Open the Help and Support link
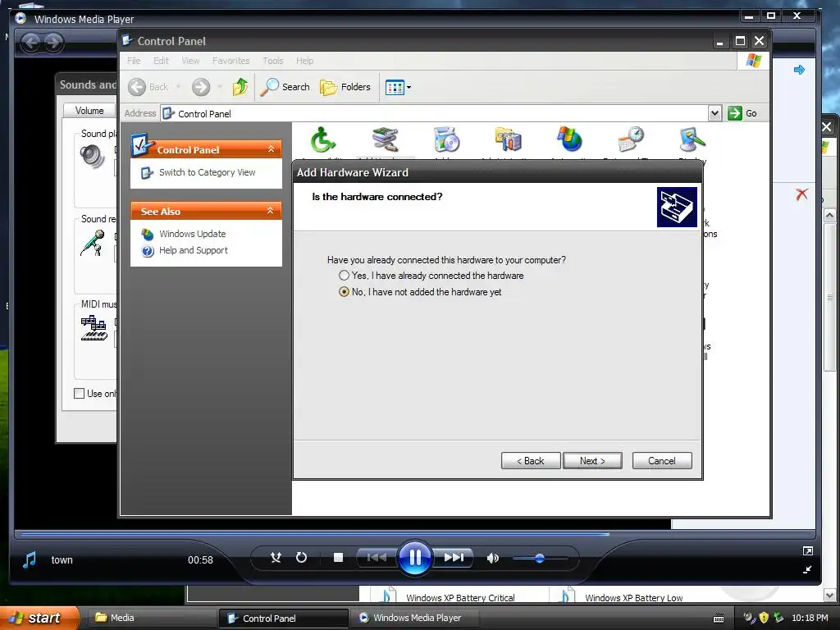This screenshot has width=840, height=630. coord(194,250)
